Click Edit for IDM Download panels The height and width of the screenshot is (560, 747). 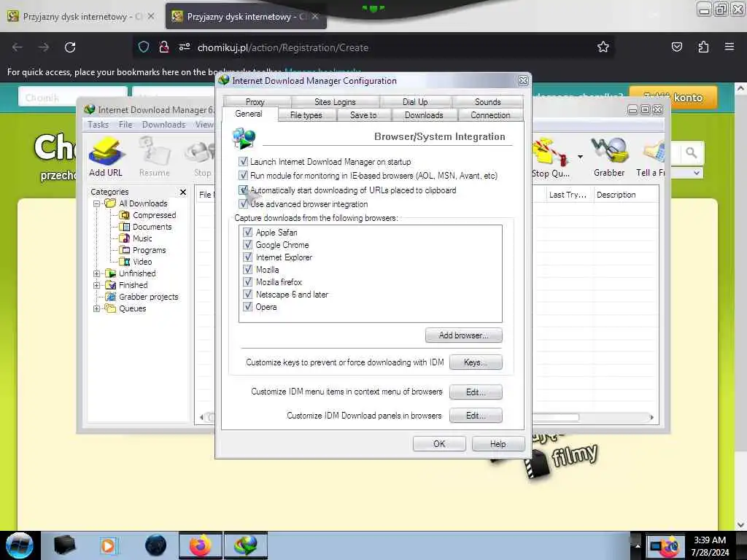[476, 415]
